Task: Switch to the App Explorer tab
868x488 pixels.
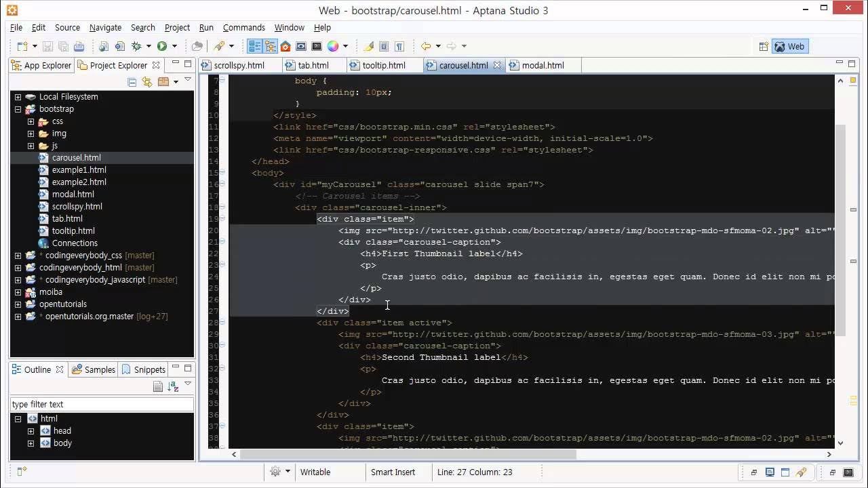Action: coord(41,65)
